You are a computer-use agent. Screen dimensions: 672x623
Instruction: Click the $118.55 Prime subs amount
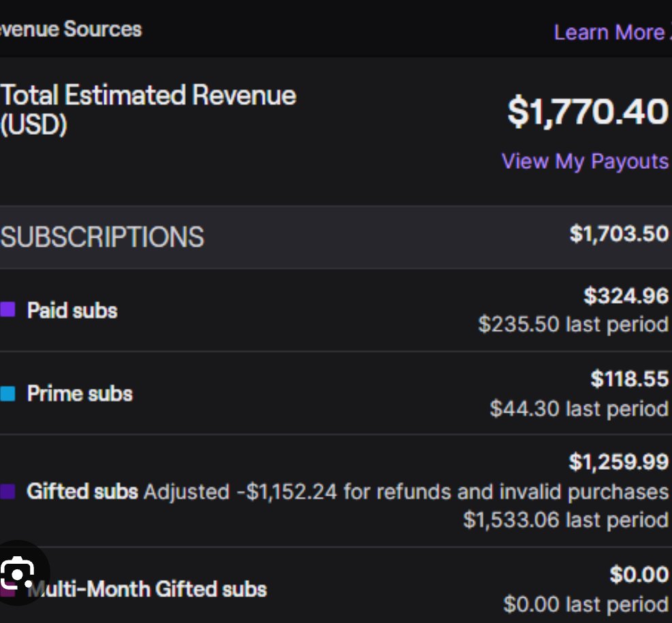point(630,379)
